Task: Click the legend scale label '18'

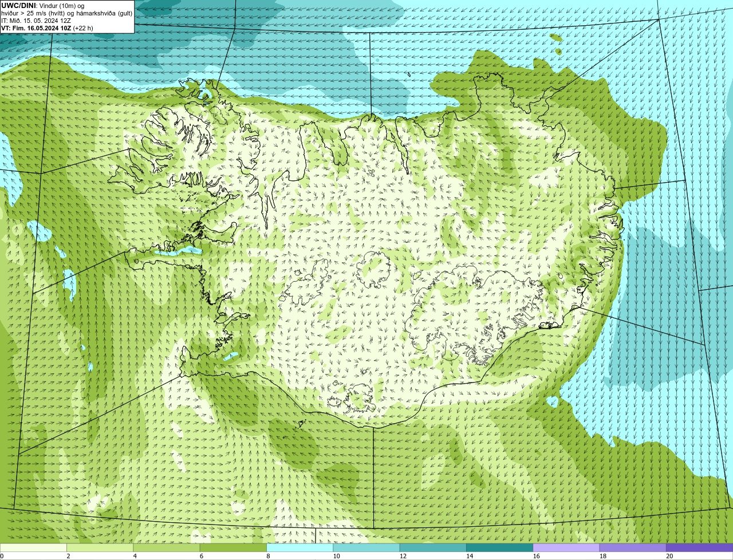Action: (602, 556)
